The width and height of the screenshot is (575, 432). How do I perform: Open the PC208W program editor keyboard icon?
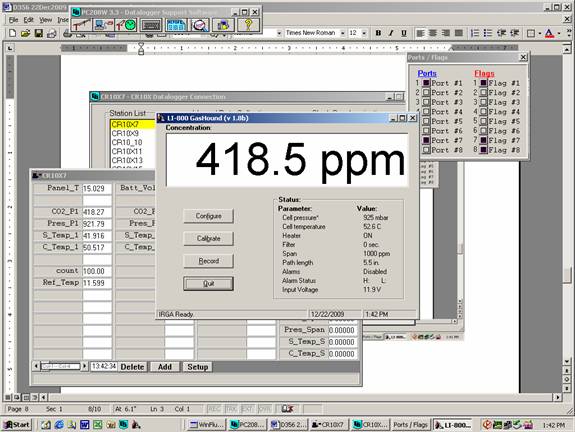[151, 25]
